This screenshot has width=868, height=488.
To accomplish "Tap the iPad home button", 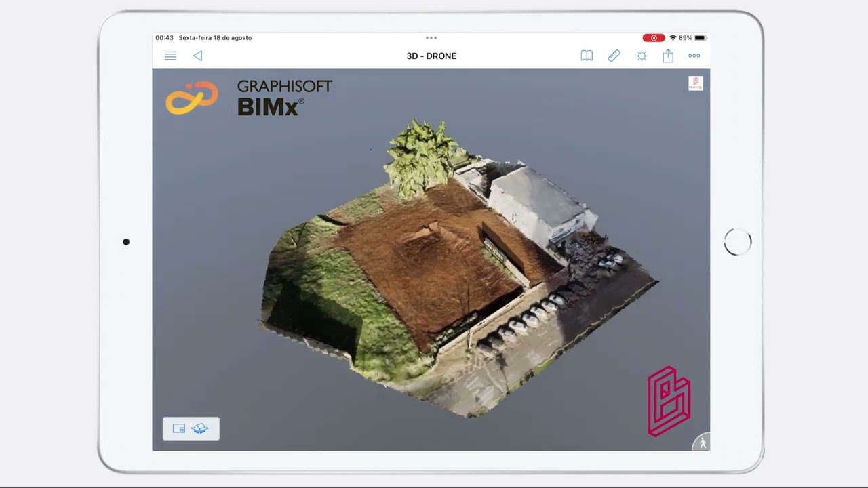I will [738, 242].
